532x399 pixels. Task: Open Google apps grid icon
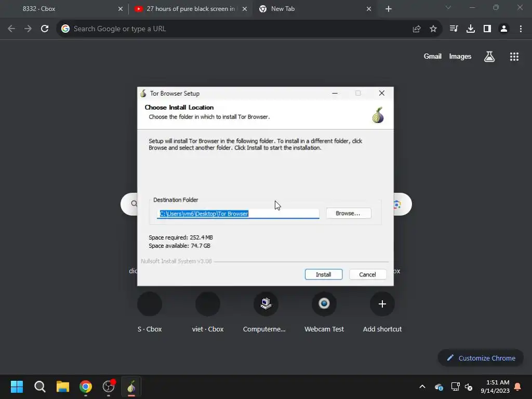coord(514,57)
